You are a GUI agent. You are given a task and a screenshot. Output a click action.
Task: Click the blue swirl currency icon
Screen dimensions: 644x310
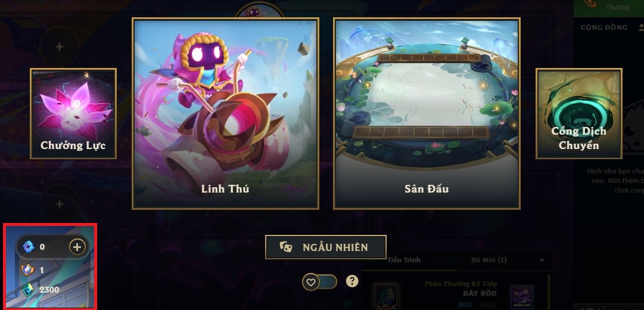pos(29,247)
